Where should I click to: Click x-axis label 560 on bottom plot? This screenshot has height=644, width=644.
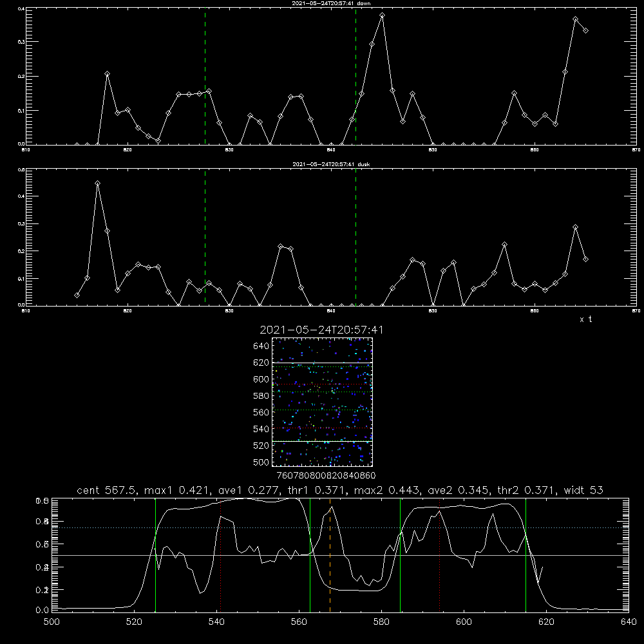(x=299, y=622)
